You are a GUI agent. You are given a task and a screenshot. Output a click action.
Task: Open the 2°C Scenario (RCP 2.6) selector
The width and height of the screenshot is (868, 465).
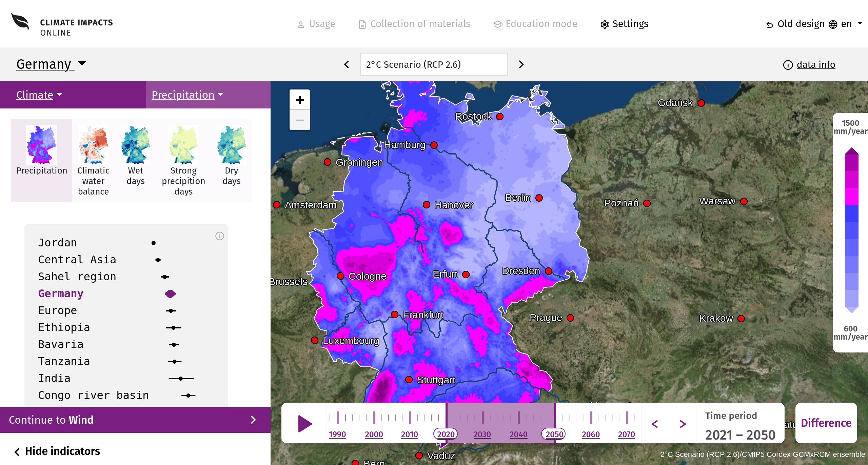point(434,64)
